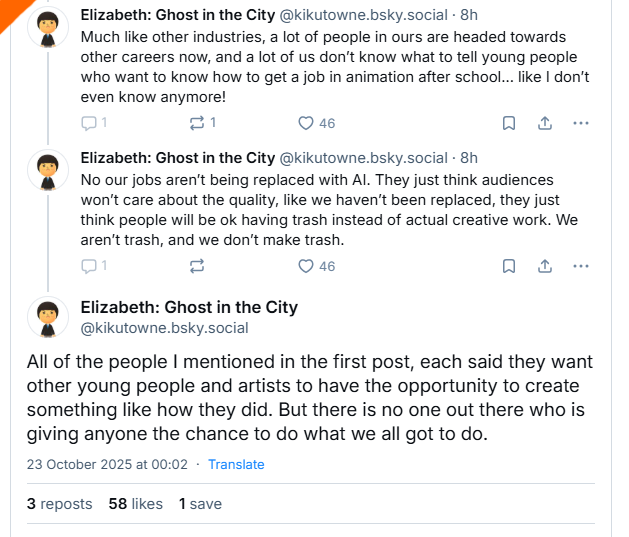The width and height of the screenshot is (629, 537).
Task: Open the main post author's avatar
Action: (x=46, y=317)
